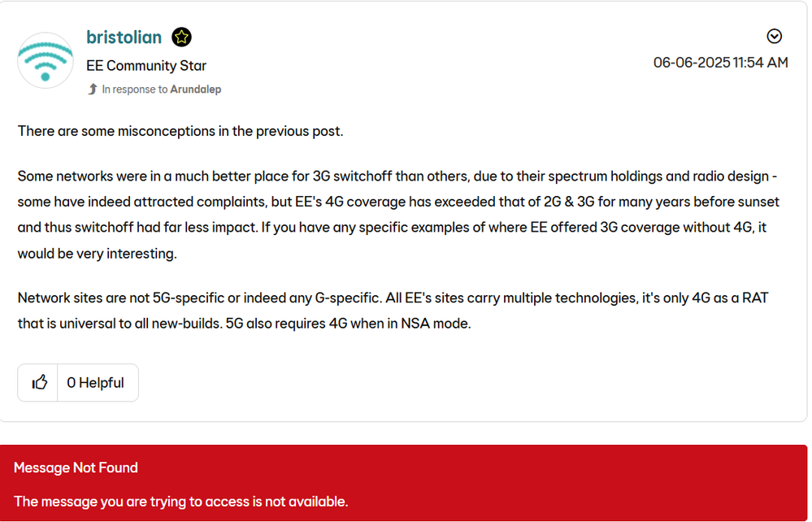Open the post options chevron menu
The width and height of the screenshot is (812, 522).
coord(774,37)
